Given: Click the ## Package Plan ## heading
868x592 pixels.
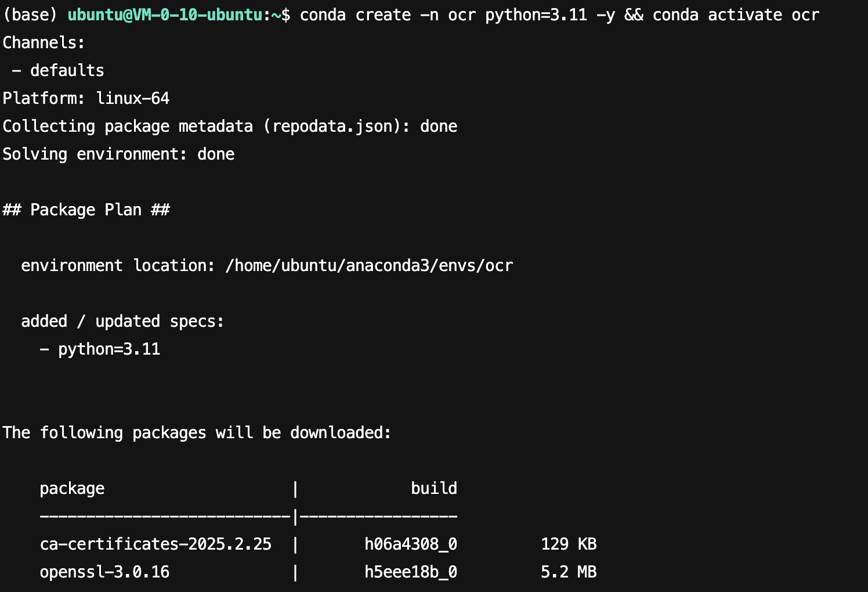Looking at the screenshot, I should click(86, 210).
